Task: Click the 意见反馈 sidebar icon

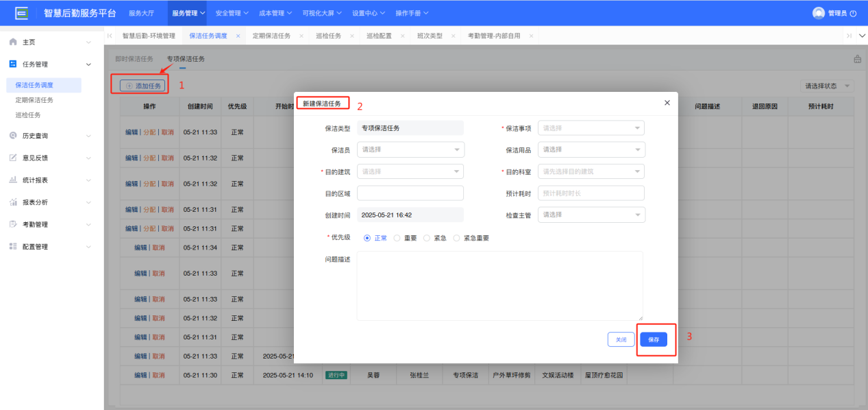Action: pyautogui.click(x=13, y=158)
